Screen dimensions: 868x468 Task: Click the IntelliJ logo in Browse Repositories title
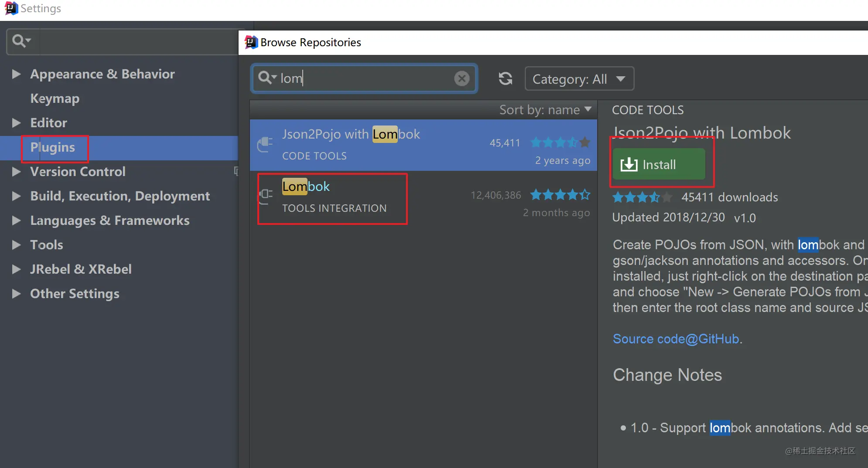[x=251, y=42]
